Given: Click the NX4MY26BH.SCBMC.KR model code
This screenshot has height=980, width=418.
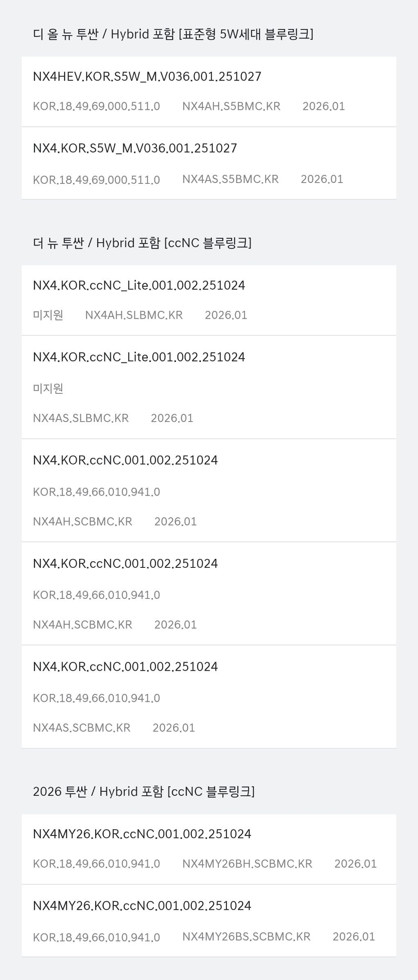Looking at the screenshot, I should tap(247, 864).
